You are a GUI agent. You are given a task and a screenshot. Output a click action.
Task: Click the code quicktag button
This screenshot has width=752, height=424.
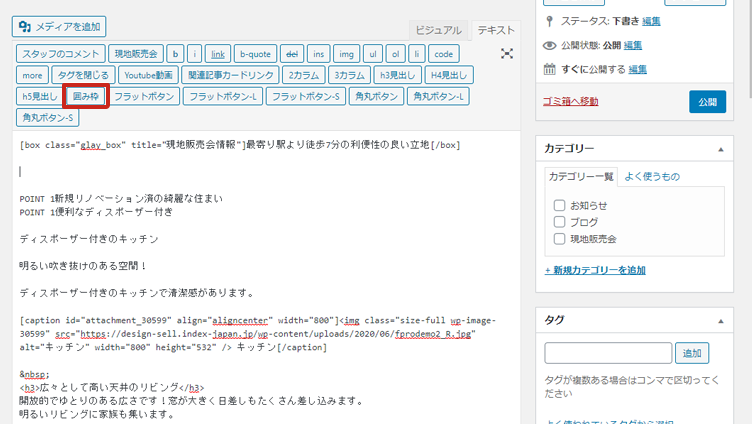[444, 54]
